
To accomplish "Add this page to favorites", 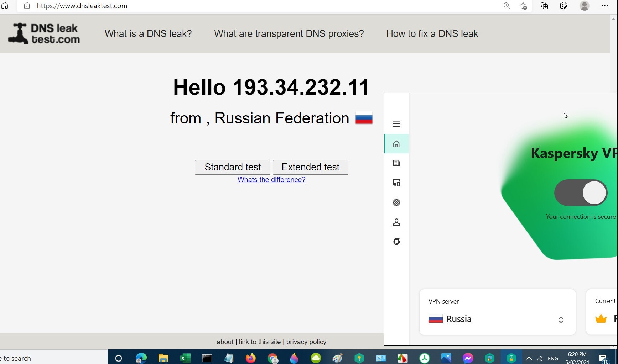I will tap(523, 6).
